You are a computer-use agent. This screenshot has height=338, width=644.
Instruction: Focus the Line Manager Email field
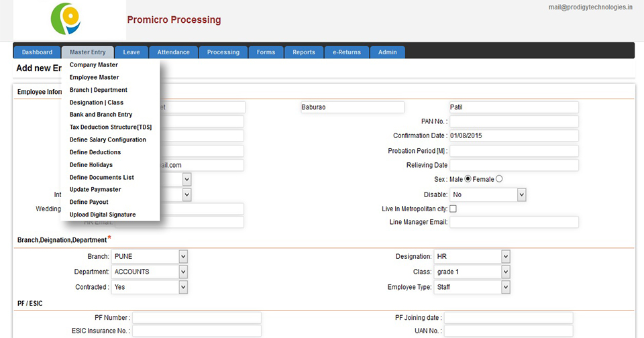[515, 222]
